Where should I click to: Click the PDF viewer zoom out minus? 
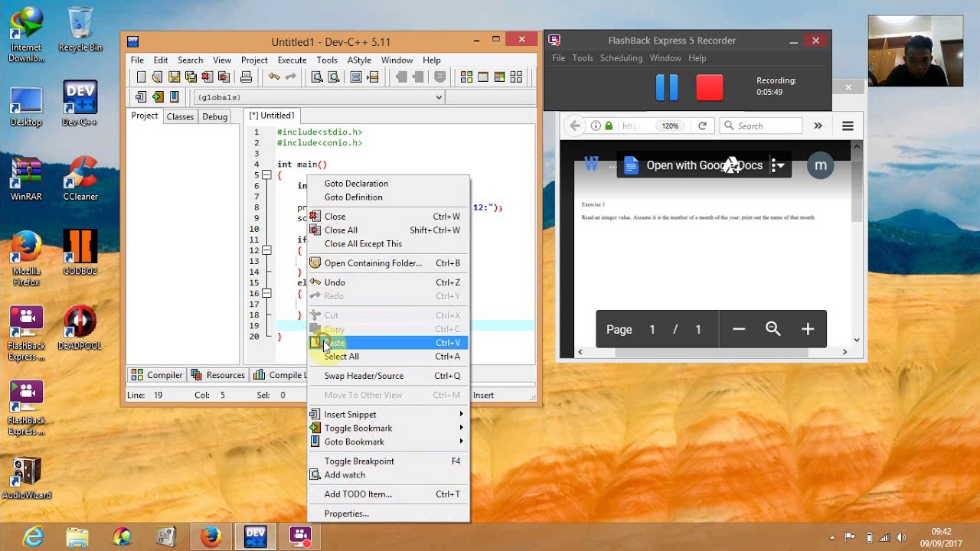coord(739,329)
